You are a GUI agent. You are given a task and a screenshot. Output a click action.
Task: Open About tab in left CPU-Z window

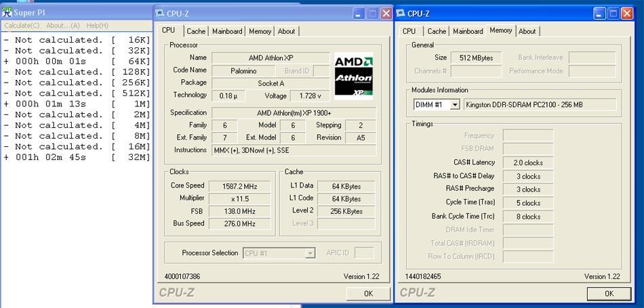[x=286, y=31]
